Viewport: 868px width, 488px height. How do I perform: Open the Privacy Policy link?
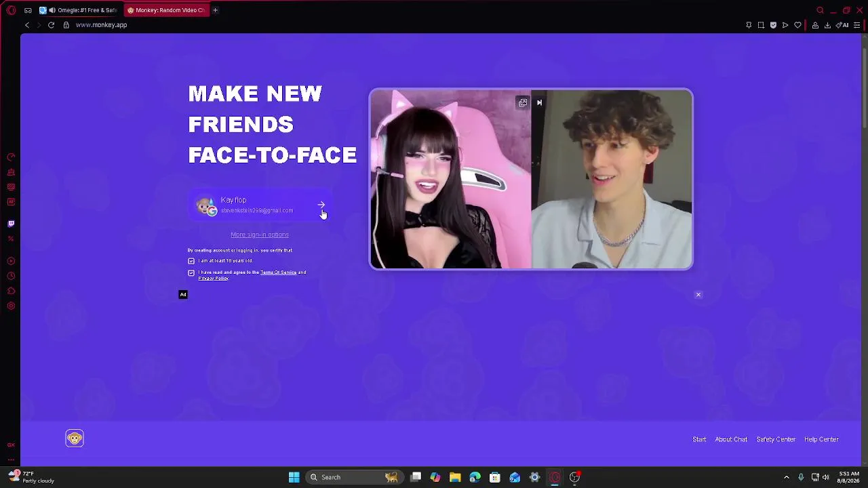(x=213, y=279)
